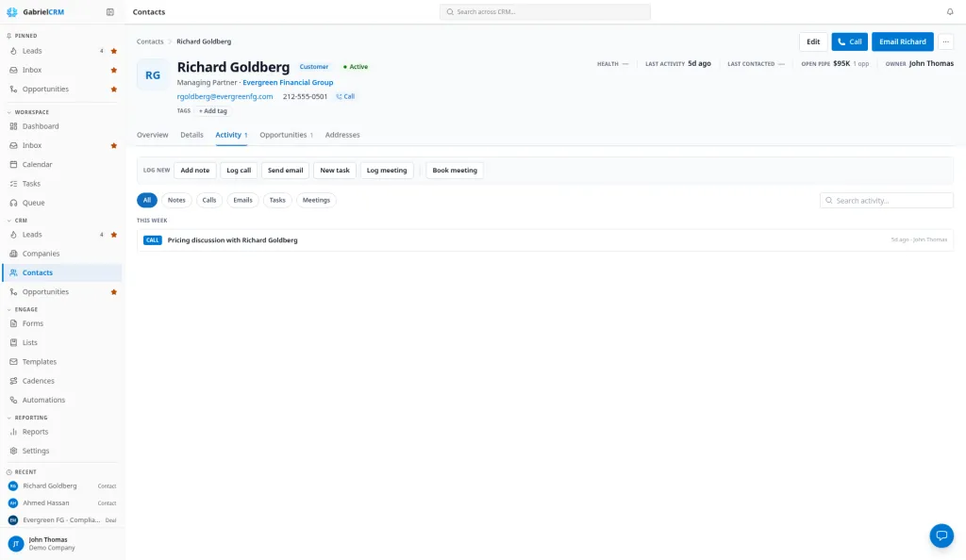
Task: Click the Automations icon in sidebar
Action: [13, 400]
